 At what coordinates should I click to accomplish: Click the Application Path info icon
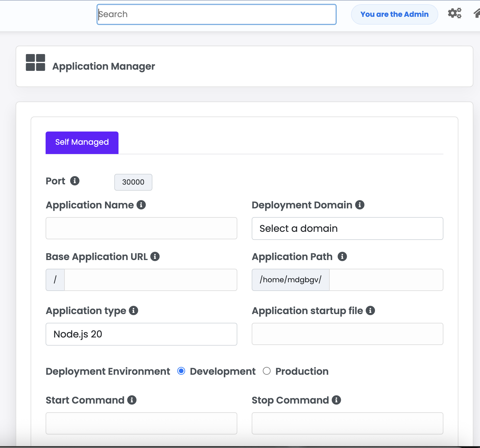point(342,256)
